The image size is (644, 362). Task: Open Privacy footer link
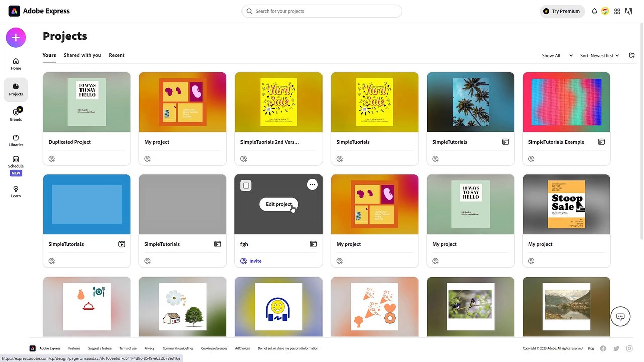click(x=149, y=348)
